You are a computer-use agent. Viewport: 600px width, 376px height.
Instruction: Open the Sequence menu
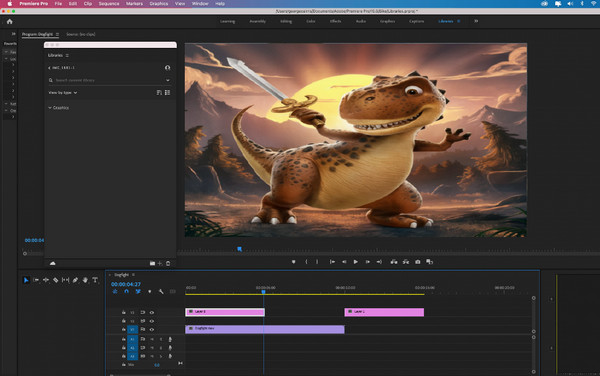click(109, 3)
